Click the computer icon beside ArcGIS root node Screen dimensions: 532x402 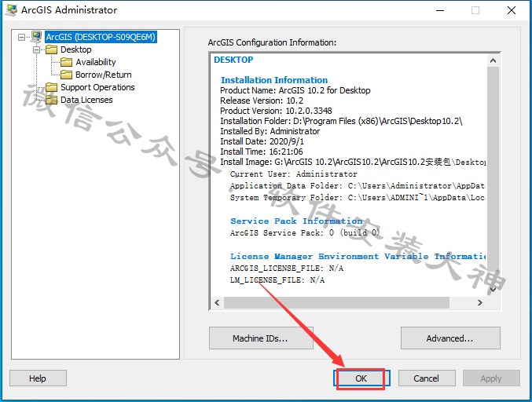point(36,37)
